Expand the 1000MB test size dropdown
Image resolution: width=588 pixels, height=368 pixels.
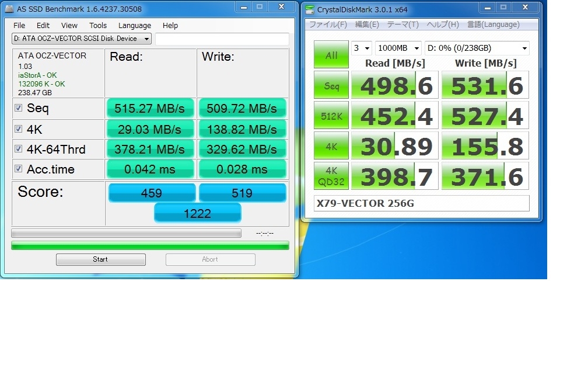398,48
